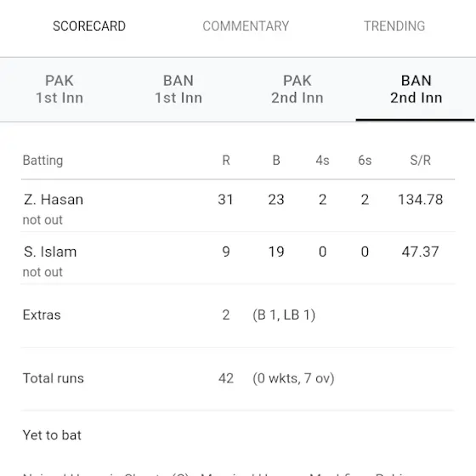Screen dimensions: 476x476
Task: Click Z. Hasan strike rate 134.78
Action: point(421,200)
